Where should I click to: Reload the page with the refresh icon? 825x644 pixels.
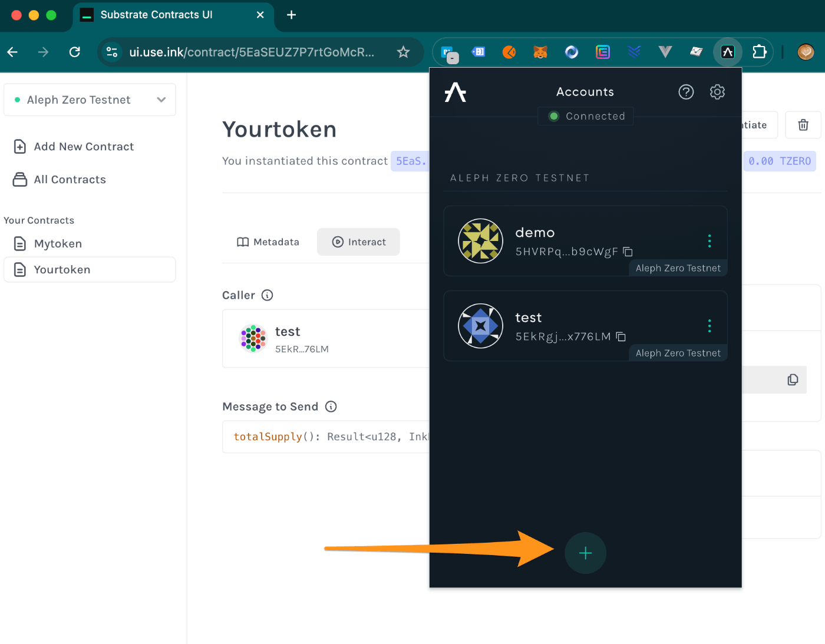75,52
